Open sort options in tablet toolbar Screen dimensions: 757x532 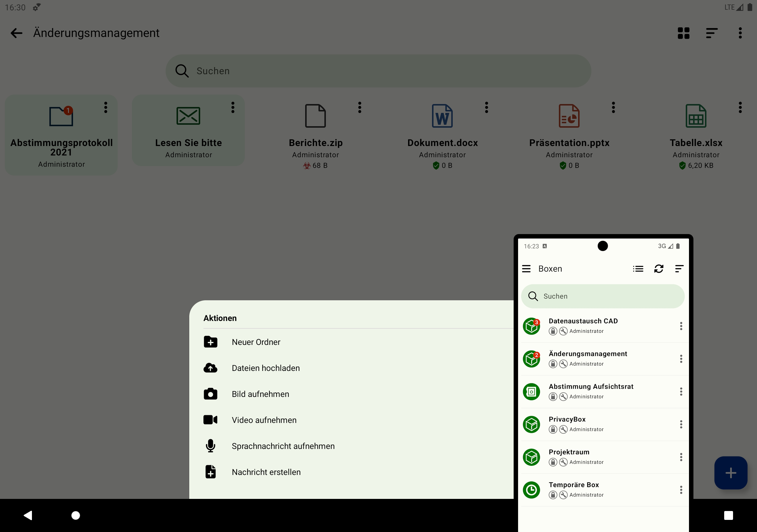[x=711, y=33]
